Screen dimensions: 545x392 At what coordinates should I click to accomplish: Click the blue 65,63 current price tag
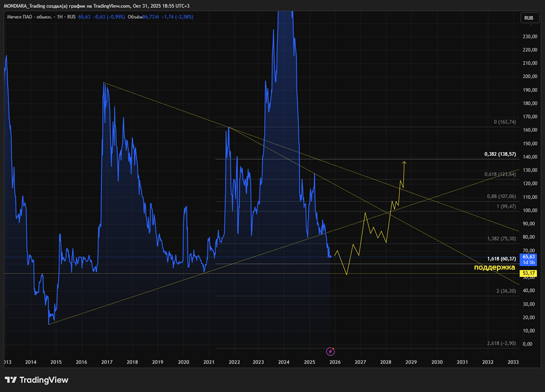tap(528, 259)
